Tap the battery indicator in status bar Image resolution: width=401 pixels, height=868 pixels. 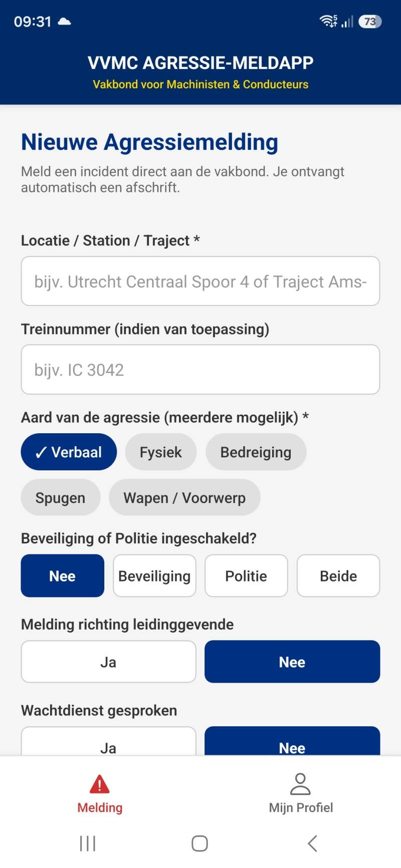[370, 22]
